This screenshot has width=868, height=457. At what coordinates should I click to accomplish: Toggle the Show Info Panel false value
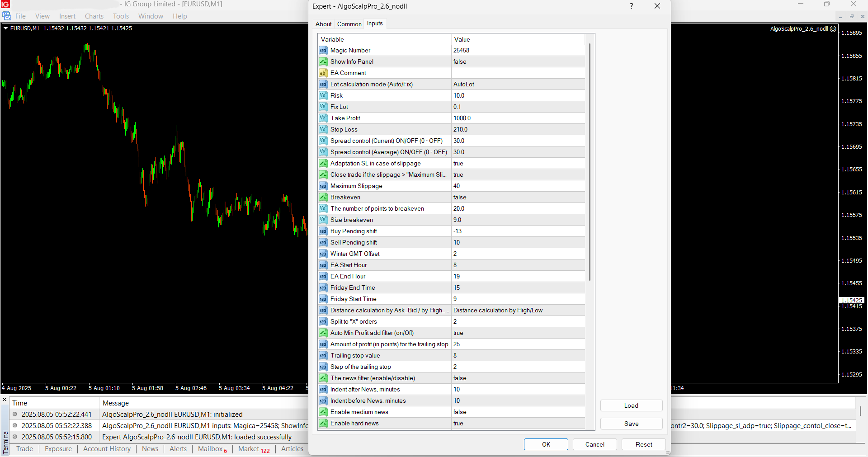coord(518,62)
